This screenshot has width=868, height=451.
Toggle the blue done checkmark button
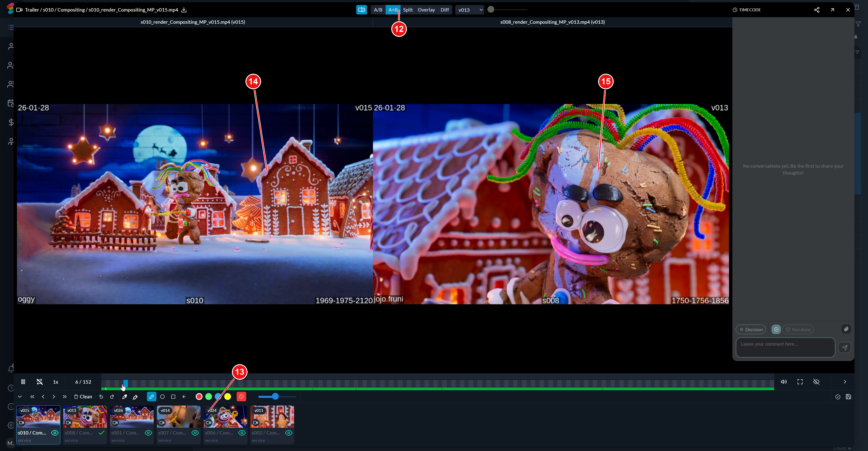(x=776, y=329)
